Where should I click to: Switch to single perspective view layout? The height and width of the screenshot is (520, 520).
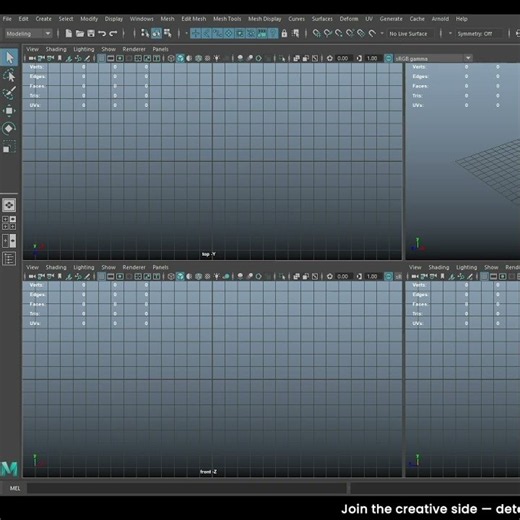click(9, 205)
